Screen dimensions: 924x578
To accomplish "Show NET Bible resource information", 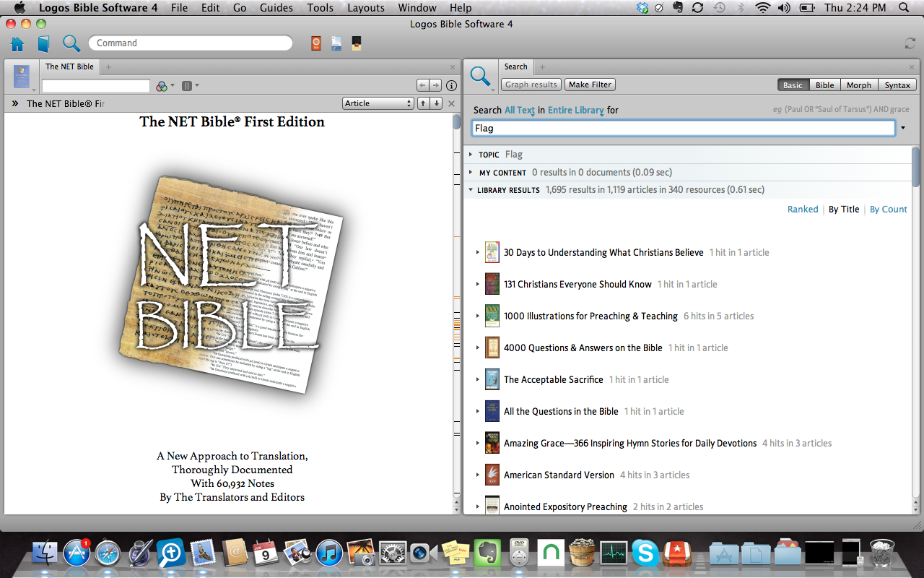I will [x=452, y=85].
